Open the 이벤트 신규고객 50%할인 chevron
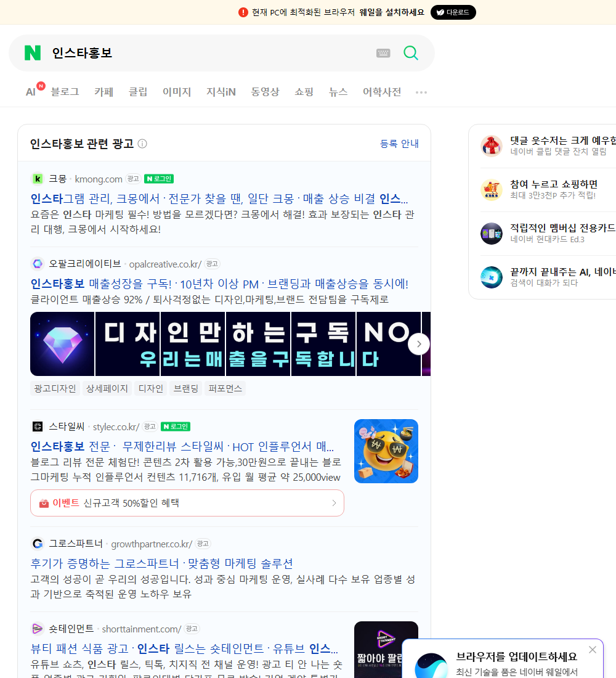The width and height of the screenshot is (616, 678). point(334,503)
